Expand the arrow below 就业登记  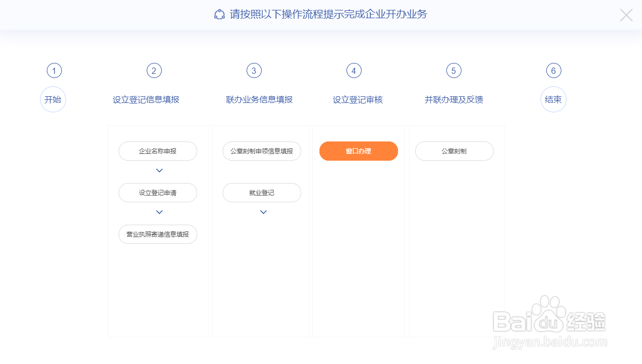[263, 212]
